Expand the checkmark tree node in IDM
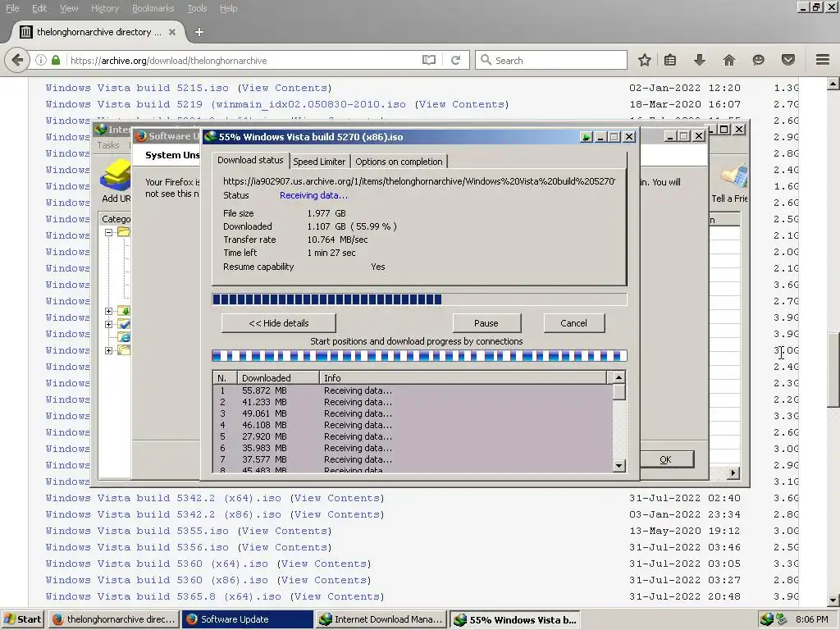The width and height of the screenshot is (840, 630). click(109, 324)
